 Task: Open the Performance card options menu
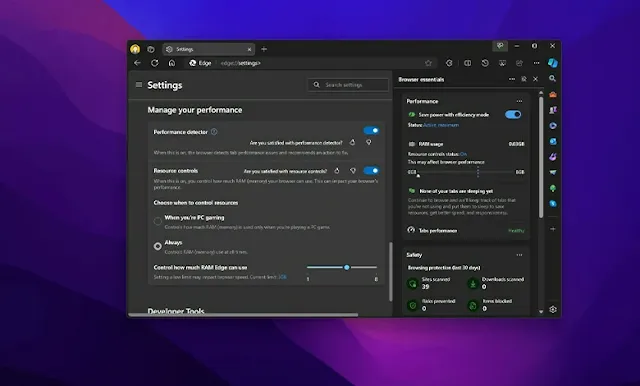tap(519, 101)
